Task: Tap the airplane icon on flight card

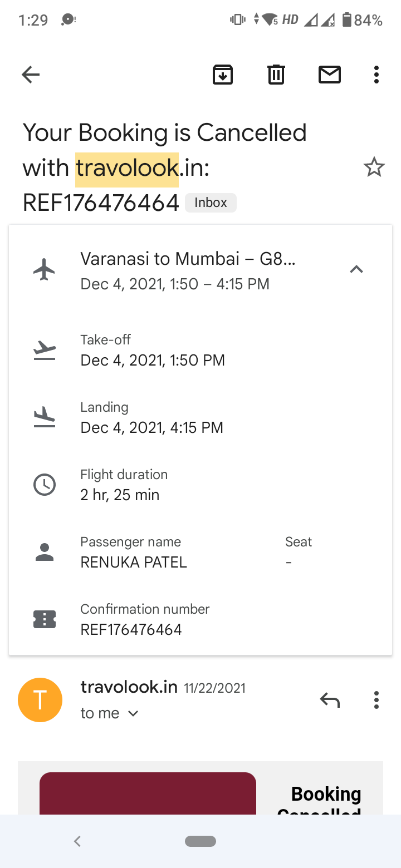Action: tap(45, 270)
